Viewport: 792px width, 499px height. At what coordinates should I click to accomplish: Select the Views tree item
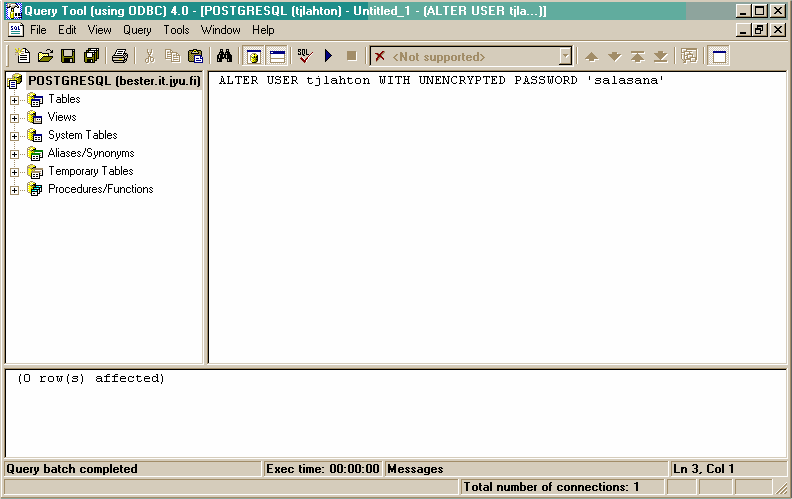62,117
